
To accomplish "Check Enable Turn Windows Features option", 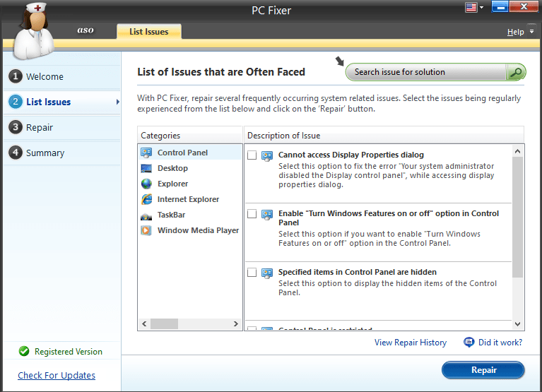I will pyautogui.click(x=252, y=214).
